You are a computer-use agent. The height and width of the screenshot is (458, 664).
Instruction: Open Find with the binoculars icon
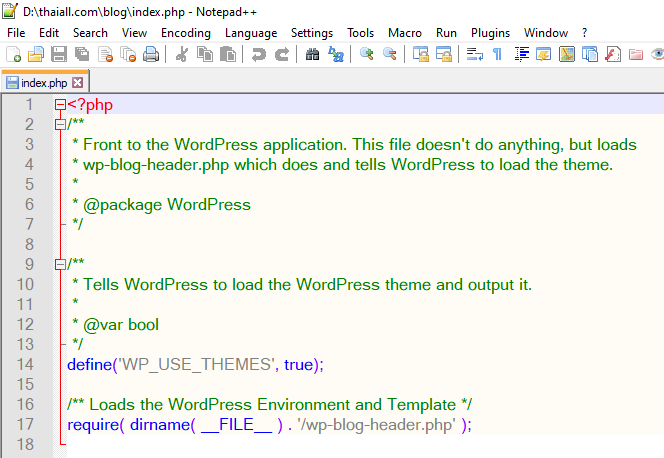(312, 55)
